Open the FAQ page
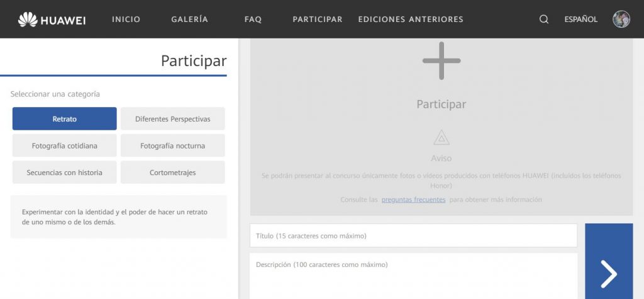Viewport: 644px width, 299px height. tap(253, 20)
